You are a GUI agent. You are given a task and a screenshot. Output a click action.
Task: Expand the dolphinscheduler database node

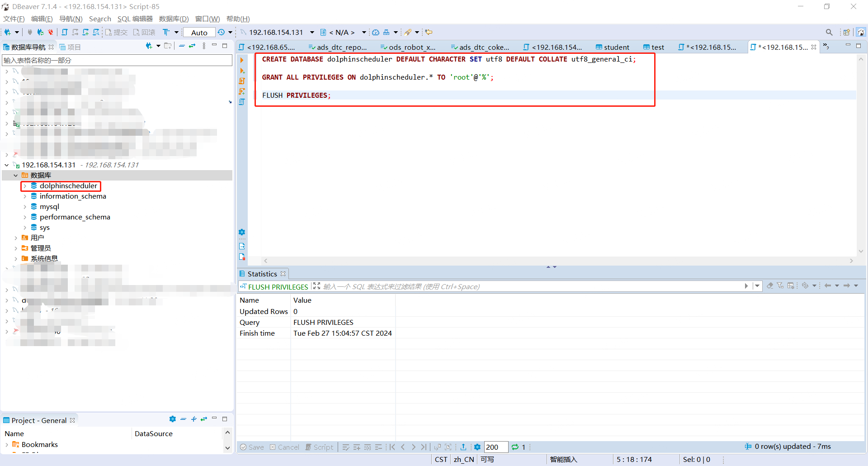[25, 186]
